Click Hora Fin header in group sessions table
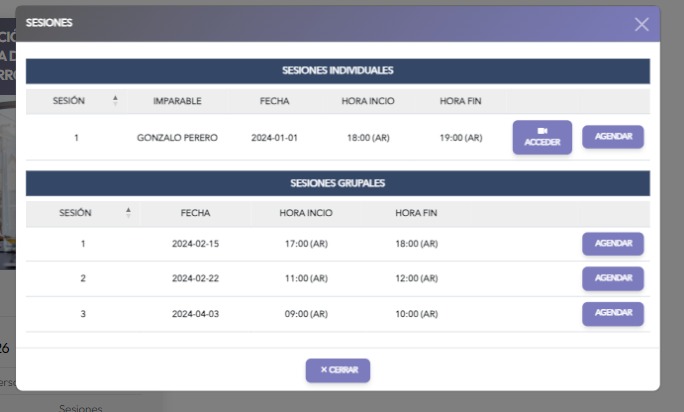 pyautogui.click(x=416, y=213)
